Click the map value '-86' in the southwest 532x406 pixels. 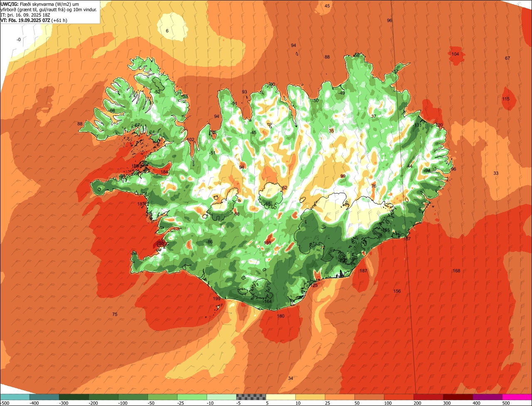point(209,242)
